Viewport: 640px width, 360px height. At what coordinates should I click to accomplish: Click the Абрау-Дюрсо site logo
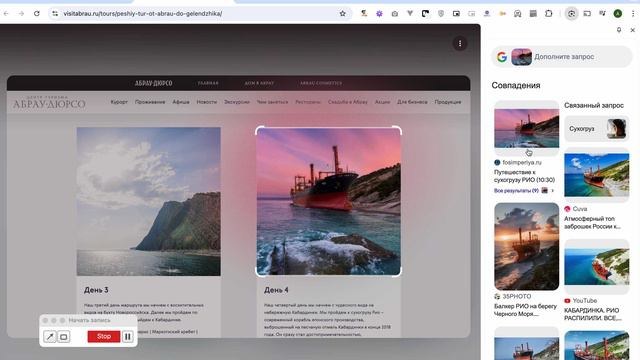click(49, 103)
